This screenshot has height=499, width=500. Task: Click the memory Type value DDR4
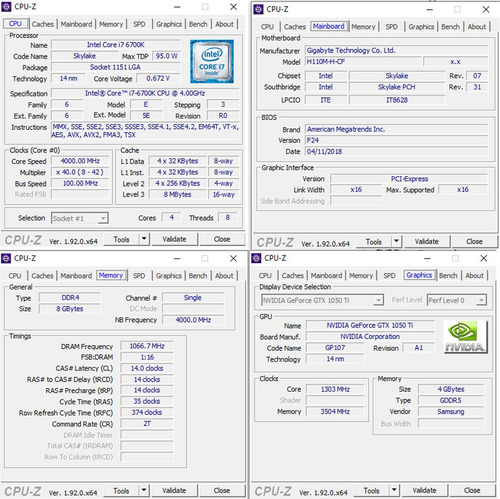(70, 297)
